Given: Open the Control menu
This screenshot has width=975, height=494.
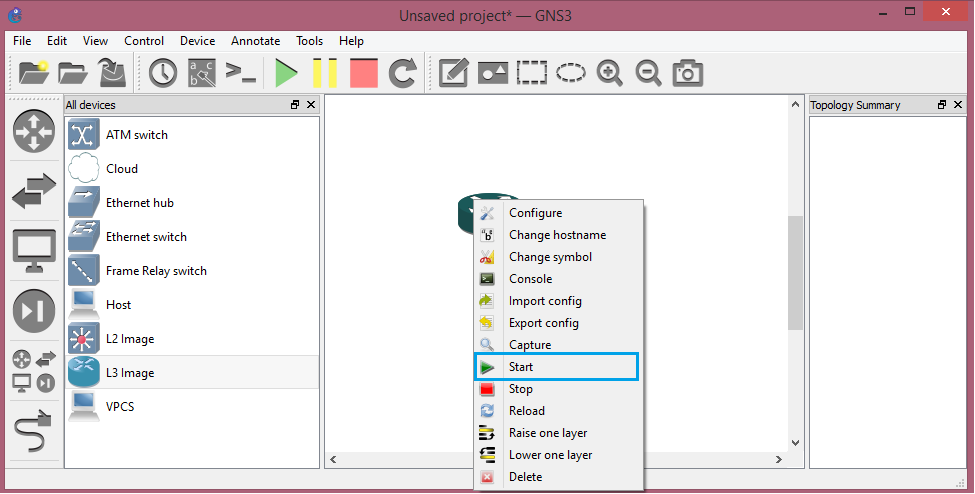Looking at the screenshot, I should coord(144,40).
